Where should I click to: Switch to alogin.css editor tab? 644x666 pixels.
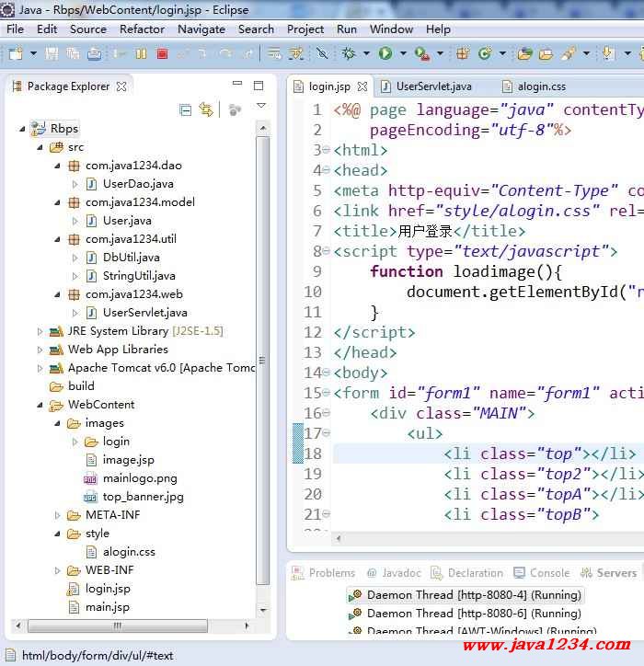[534, 86]
